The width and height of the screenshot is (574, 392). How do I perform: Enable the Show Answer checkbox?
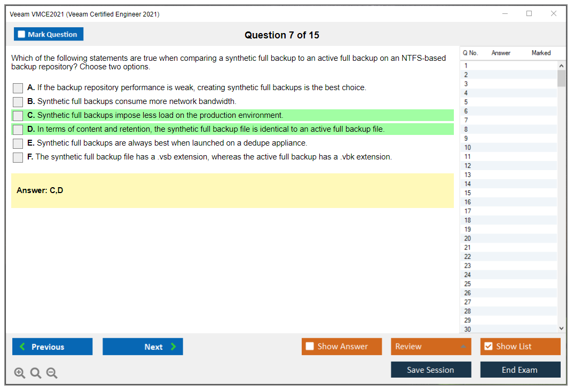click(x=310, y=347)
